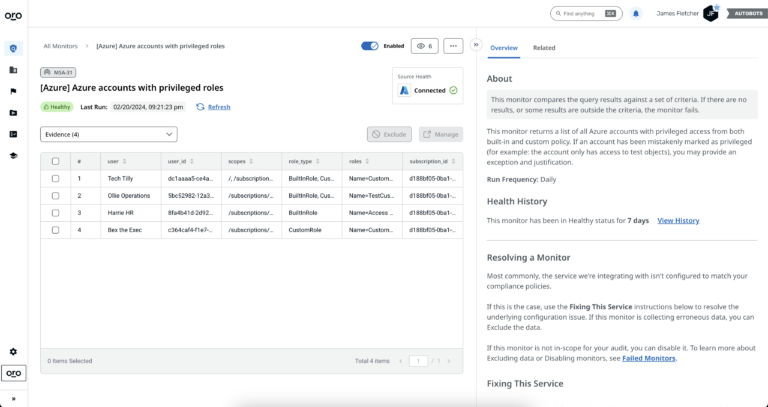Select the checkbox for Bex the Exec row
The width and height of the screenshot is (768, 407).
click(x=55, y=230)
